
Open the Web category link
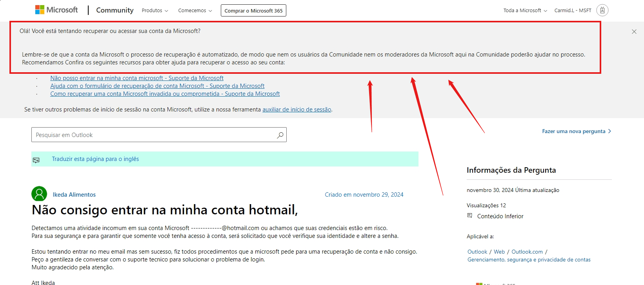pyautogui.click(x=499, y=252)
